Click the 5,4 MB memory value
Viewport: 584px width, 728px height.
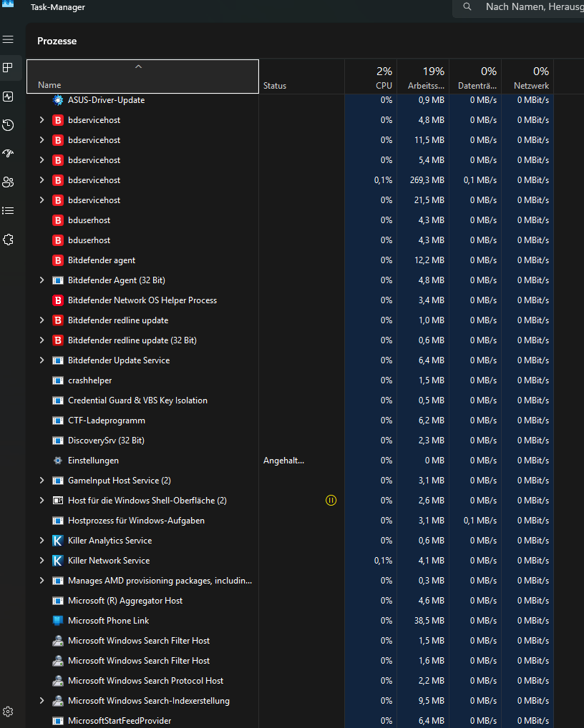tap(431, 159)
